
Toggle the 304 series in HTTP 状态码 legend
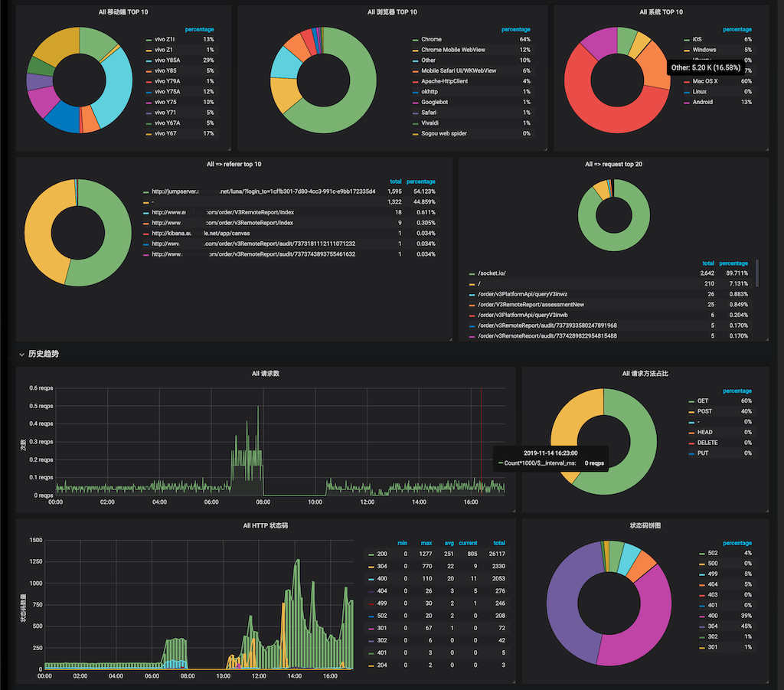pyautogui.click(x=382, y=567)
